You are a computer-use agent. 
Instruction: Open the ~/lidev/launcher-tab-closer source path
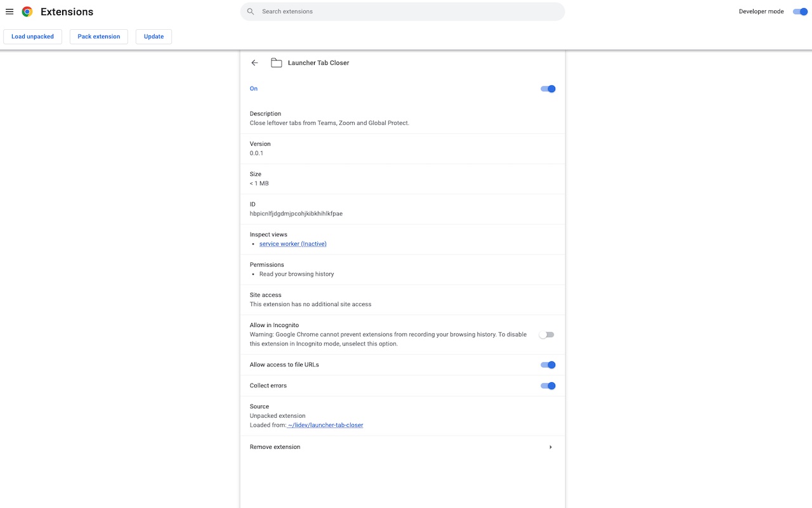point(325,425)
